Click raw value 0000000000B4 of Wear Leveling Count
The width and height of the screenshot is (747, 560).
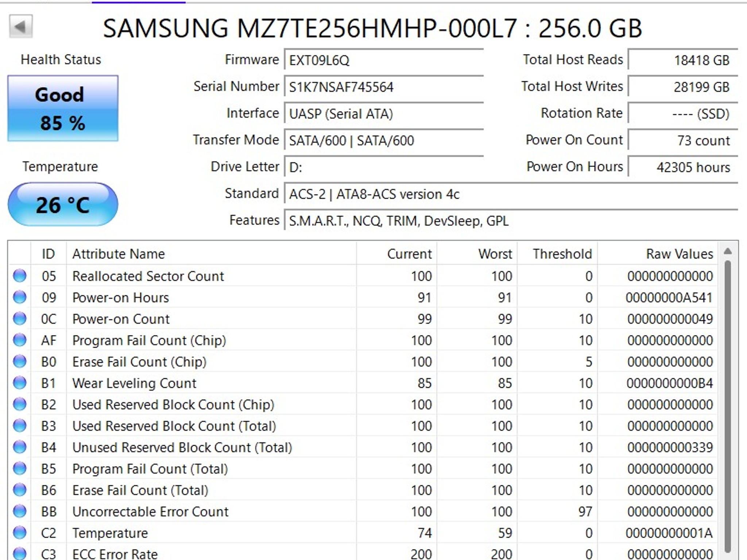point(670,383)
